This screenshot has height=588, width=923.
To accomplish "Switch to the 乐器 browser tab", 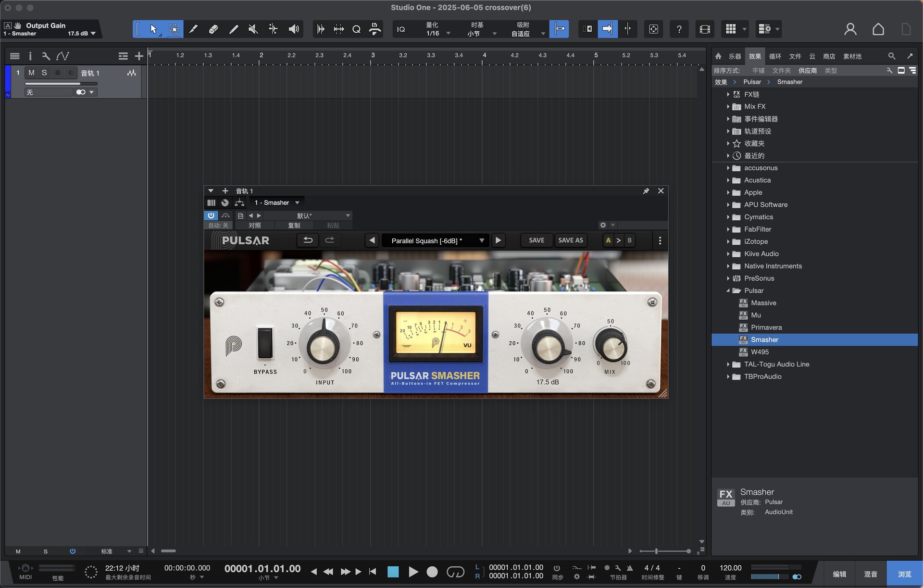I will point(735,56).
